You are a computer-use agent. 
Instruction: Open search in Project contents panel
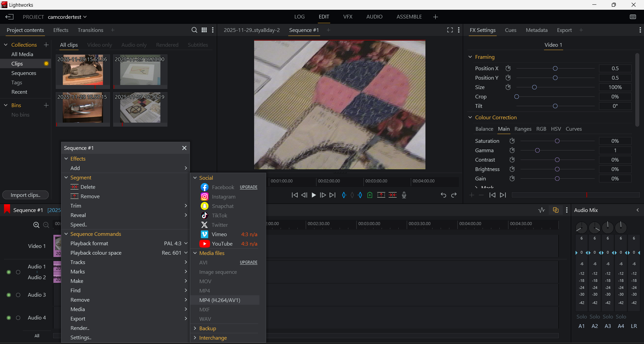coord(194,30)
